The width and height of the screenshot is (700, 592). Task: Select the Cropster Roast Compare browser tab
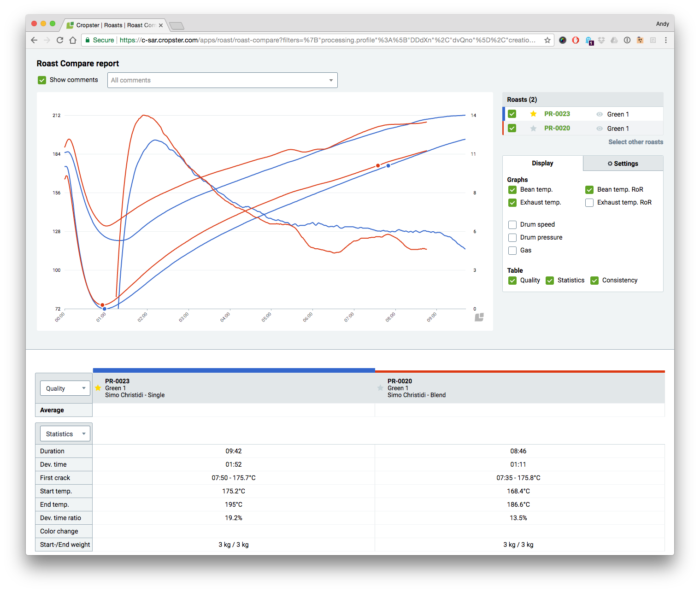115,25
